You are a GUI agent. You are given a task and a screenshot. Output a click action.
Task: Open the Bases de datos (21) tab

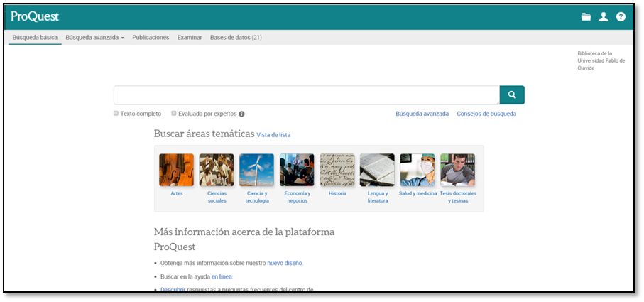point(236,38)
